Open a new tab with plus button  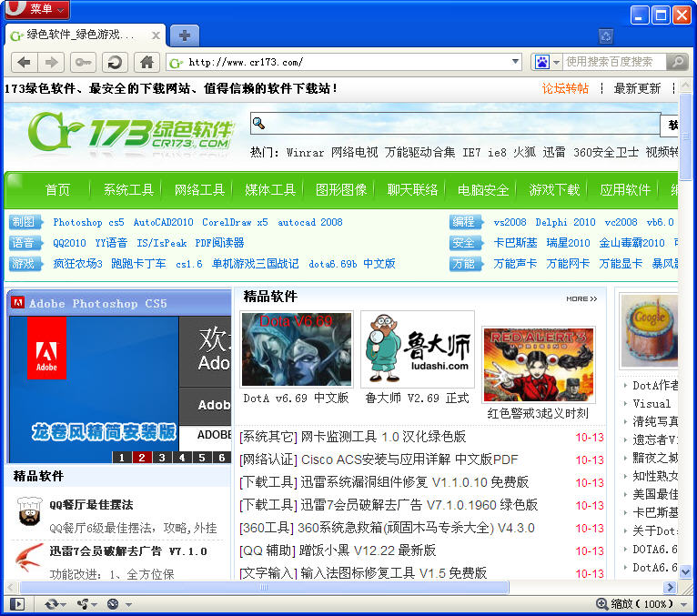185,35
